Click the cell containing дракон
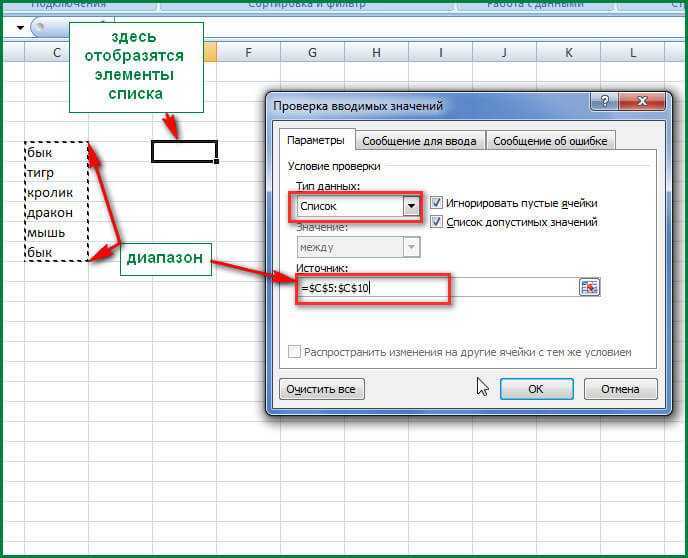688x558 pixels. click(57, 213)
